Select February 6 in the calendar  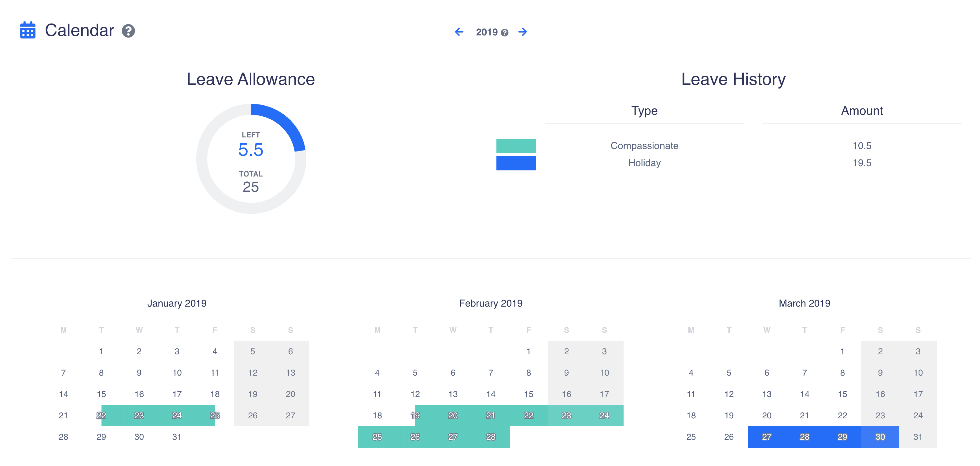point(453,373)
